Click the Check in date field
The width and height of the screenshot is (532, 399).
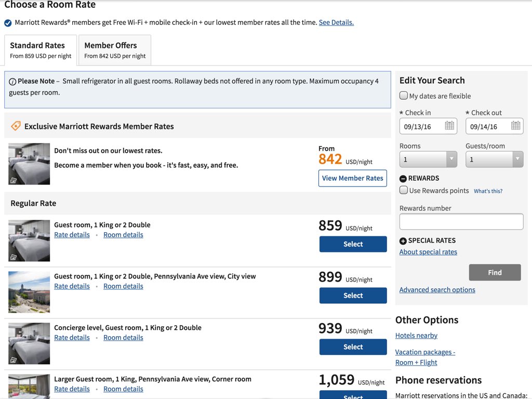[428, 126]
